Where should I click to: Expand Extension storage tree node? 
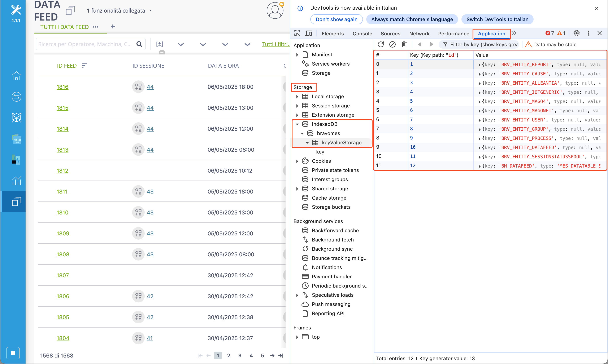coord(297,115)
